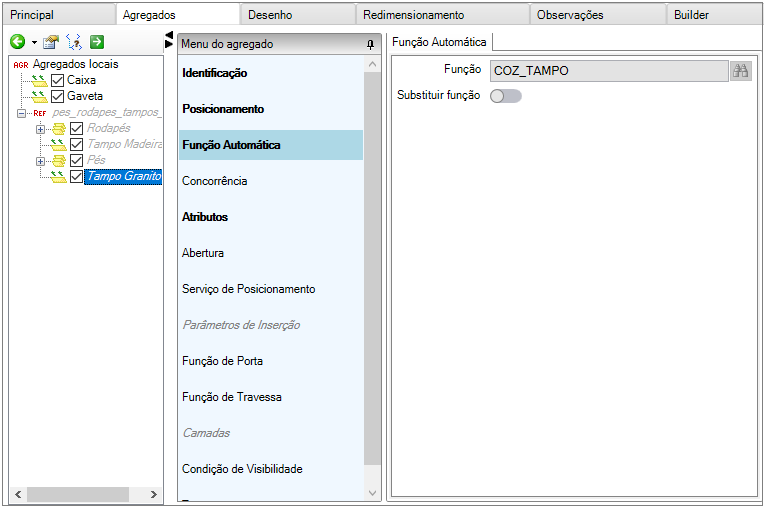The width and height of the screenshot is (765, 508).
Task: Click the tree horizontal scroll left arrow
Action: tap(18, 494)
